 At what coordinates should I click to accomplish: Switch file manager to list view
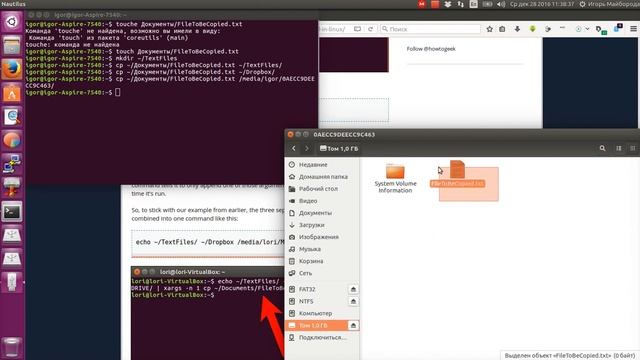pos(619,149)
